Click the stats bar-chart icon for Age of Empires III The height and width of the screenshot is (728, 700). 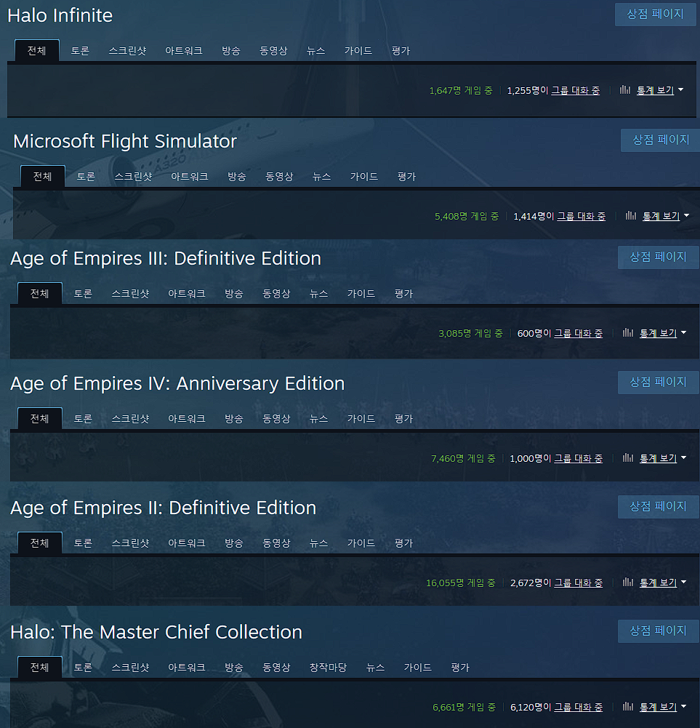point(628,332)
